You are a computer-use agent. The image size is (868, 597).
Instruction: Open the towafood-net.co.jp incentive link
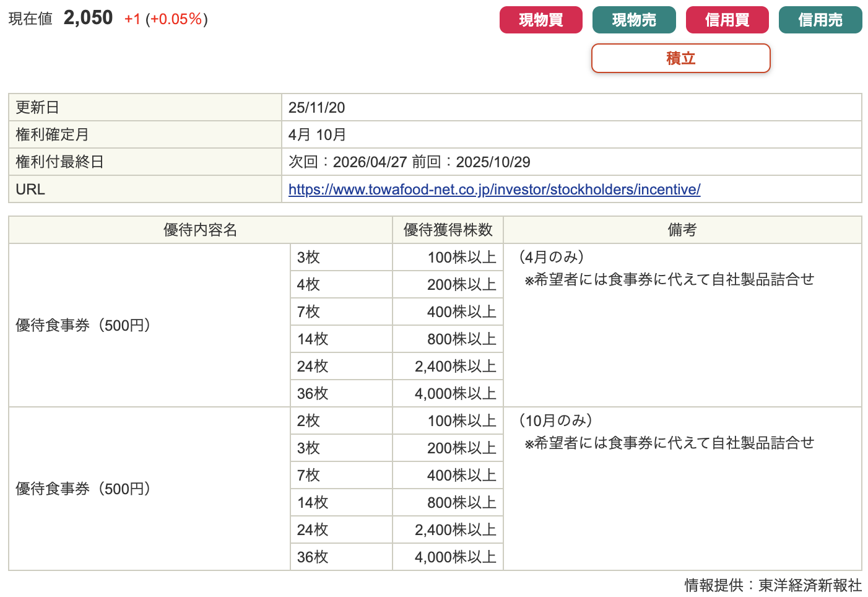[494, 190]
